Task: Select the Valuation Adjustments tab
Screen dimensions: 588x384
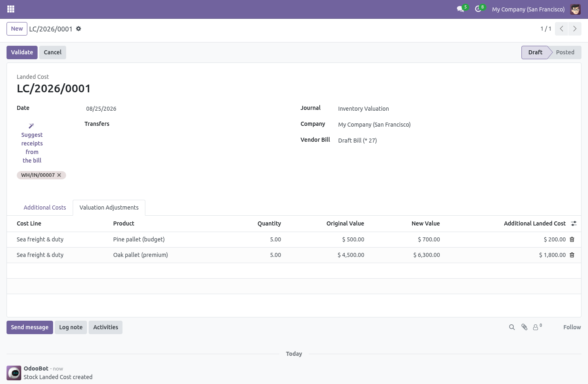Action: point(109,208)
